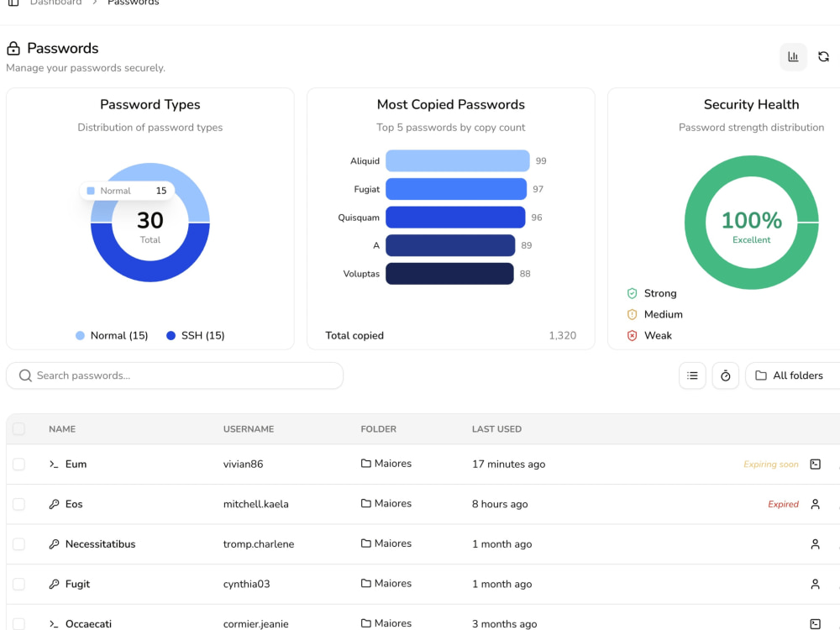Click the Necessitatibus password name

point(100,543)
